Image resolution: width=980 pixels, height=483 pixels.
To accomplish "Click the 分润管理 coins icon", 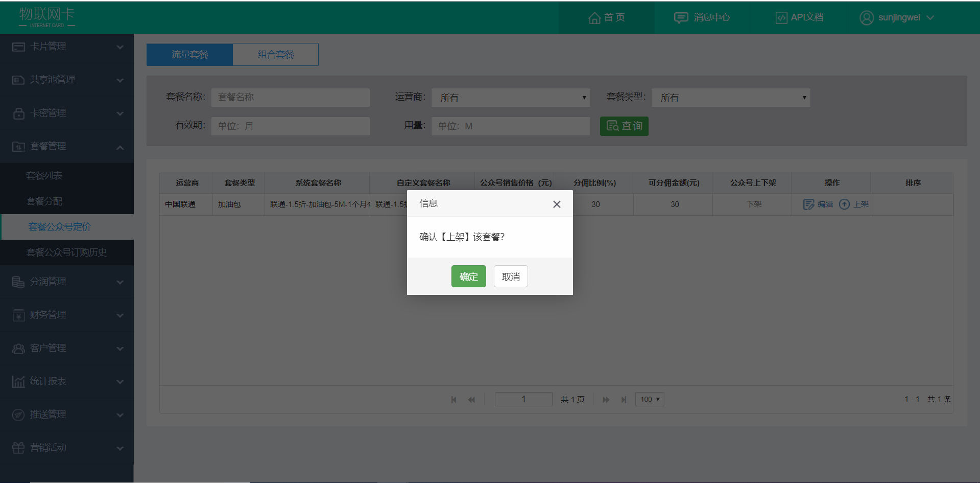I will pos(18,282).
